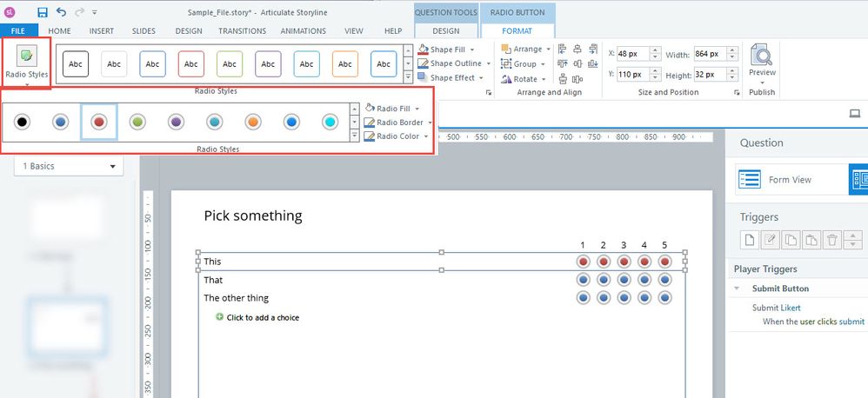Screen dimensions: 868x398
Task: Pick the orange radio style swatch
Action: 253,122
